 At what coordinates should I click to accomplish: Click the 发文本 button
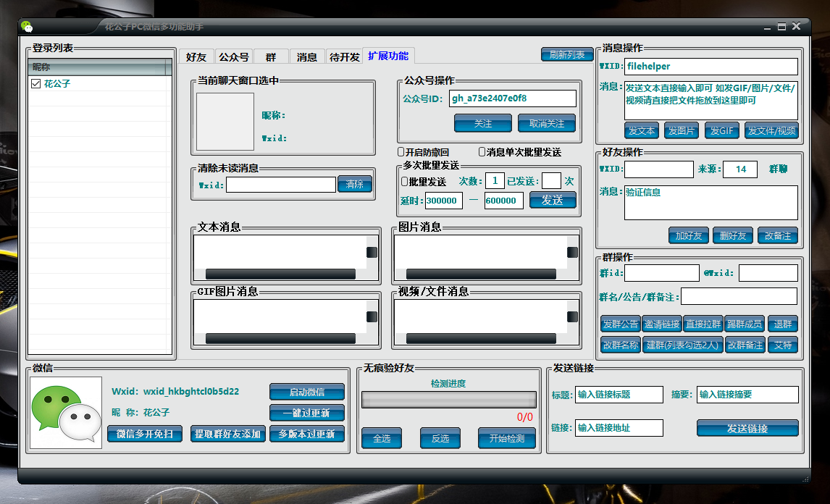(x=642, y=130)
